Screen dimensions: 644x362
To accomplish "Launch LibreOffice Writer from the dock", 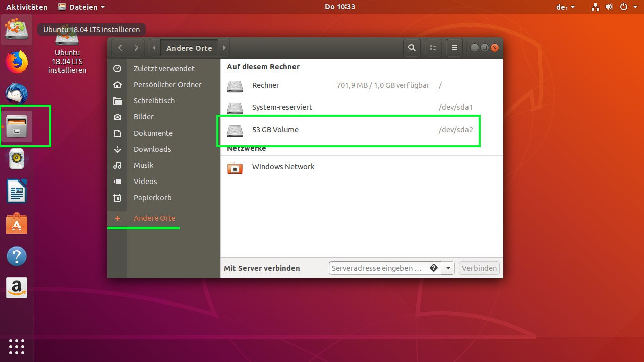I will 17,192.
